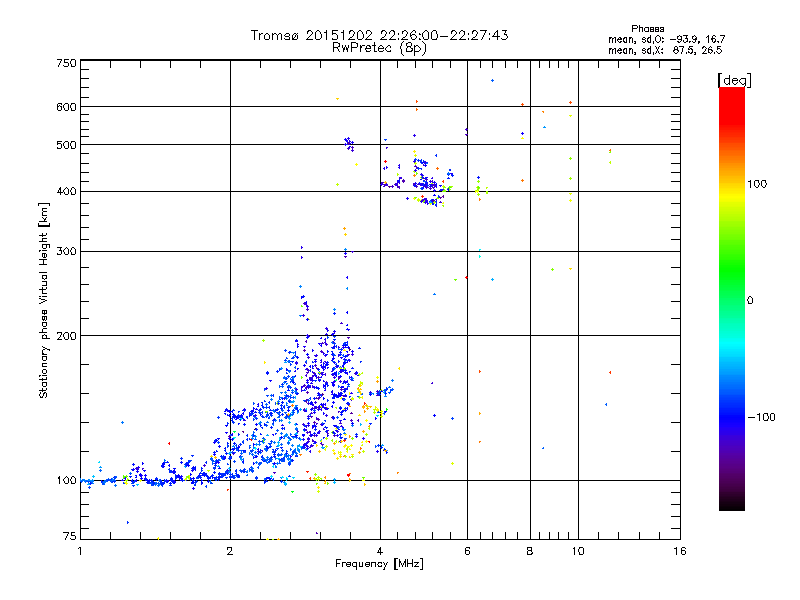The image size is (800, 600).
Task: Click the rainbow phase colorbar
Action: click(732, 299)
